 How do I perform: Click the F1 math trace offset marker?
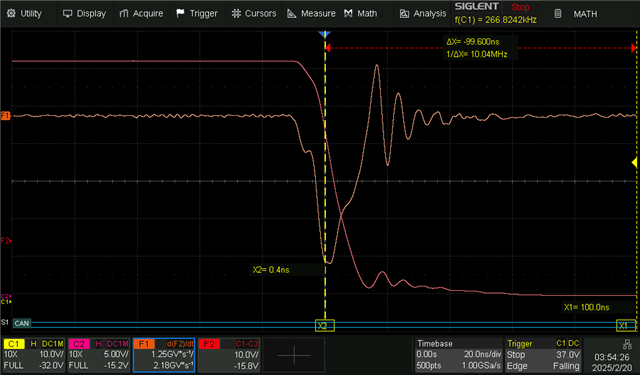tap(5, 116)
